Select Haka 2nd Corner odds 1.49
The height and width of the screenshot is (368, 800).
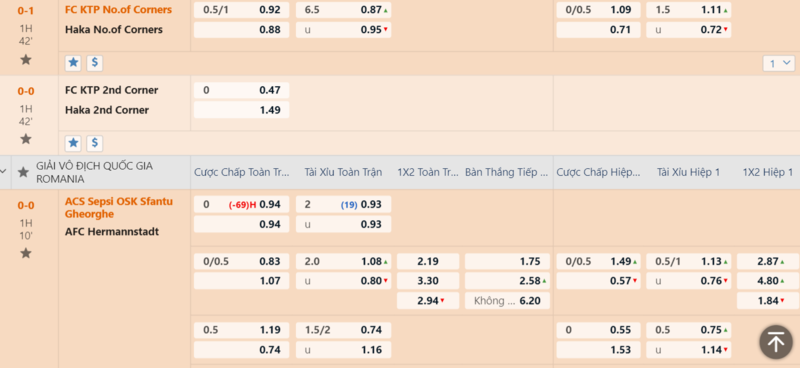click(241, 110)
